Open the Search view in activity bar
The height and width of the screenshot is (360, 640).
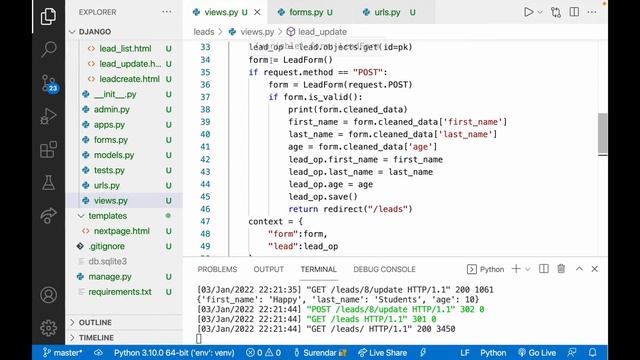click(x=48, y=49)
